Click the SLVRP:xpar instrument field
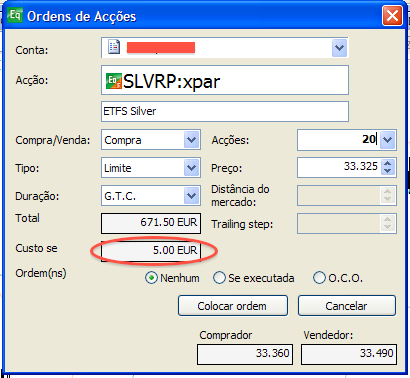Viewport: 410px width, 378px height. coord(225,80)
